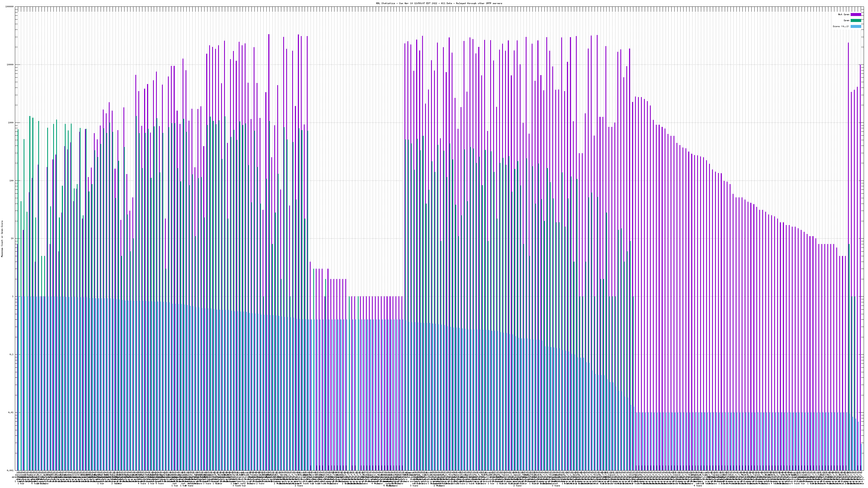Click the 1 y-axis tick label
The height and width of the screenshot is (488, 868).
click(x=13, y=297)
